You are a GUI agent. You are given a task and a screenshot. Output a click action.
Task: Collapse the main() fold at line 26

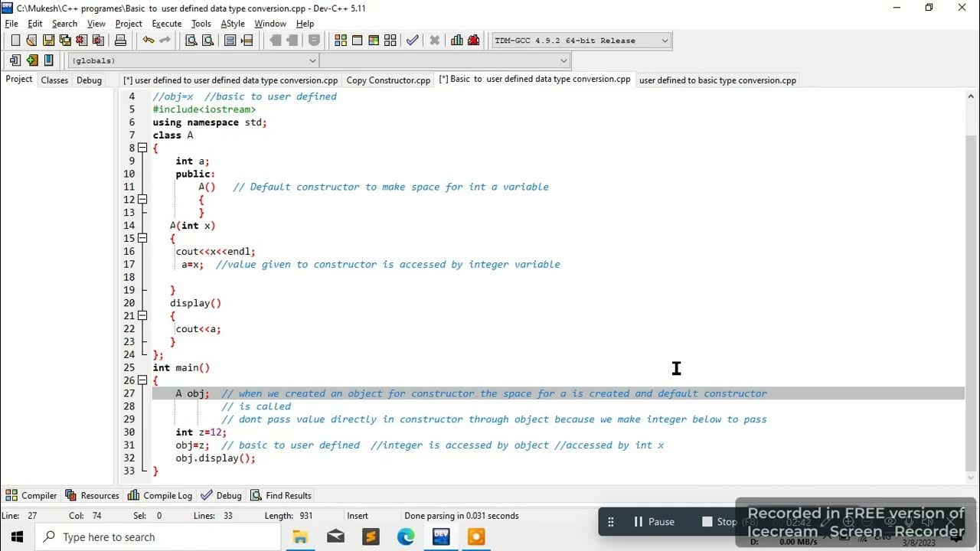[x=142, y=380]
